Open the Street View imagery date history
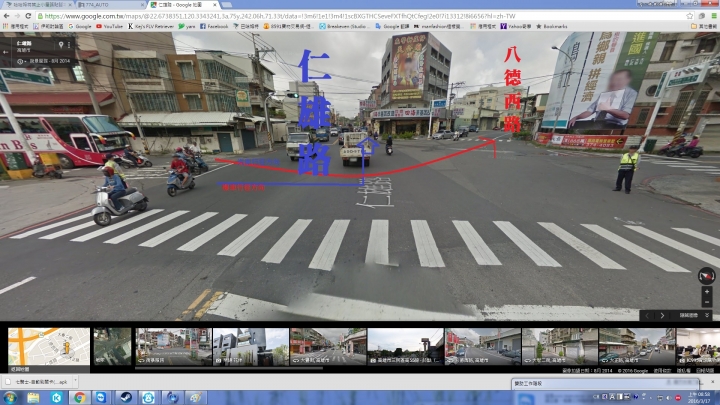The height and width of the screenshot is (405, 720). [44, 61]
